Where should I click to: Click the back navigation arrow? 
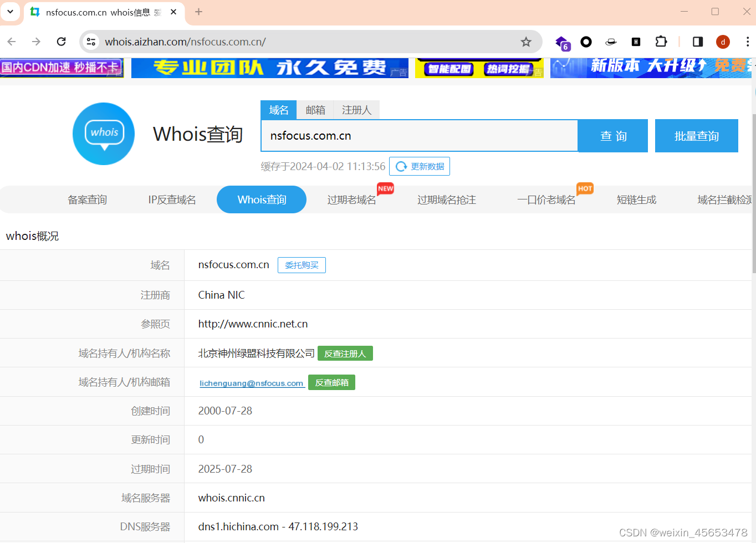[12, 42]
